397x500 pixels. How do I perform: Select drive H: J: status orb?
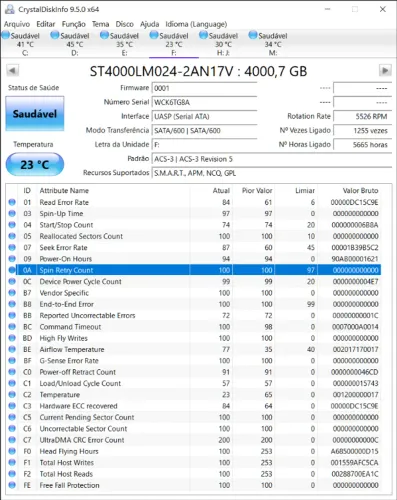pyautogui.click(x=203, y=35)
